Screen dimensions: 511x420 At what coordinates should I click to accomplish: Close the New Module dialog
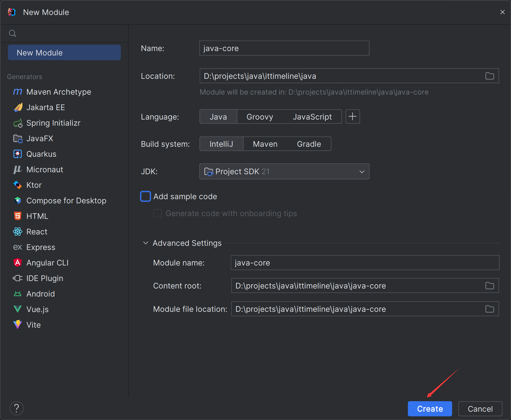tap(502, 12)
